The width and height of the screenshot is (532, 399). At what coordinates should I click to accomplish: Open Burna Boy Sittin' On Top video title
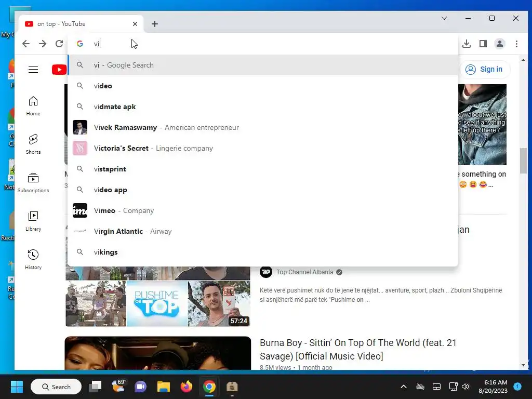tap(358, 350)
